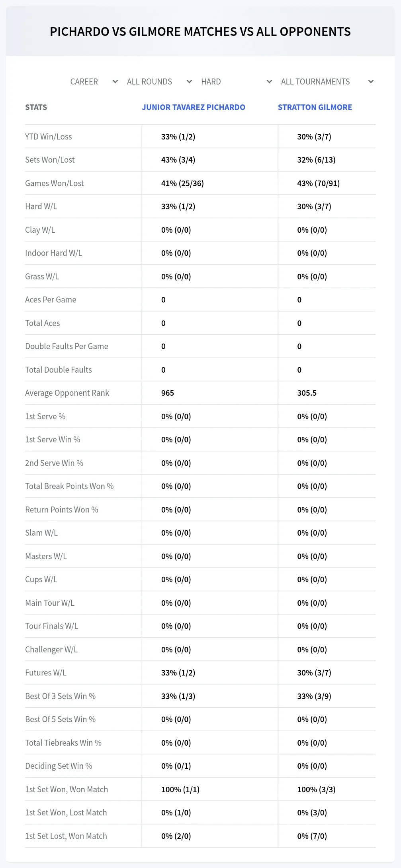Open the CAREER dropdown

click(x=94, y=82)
